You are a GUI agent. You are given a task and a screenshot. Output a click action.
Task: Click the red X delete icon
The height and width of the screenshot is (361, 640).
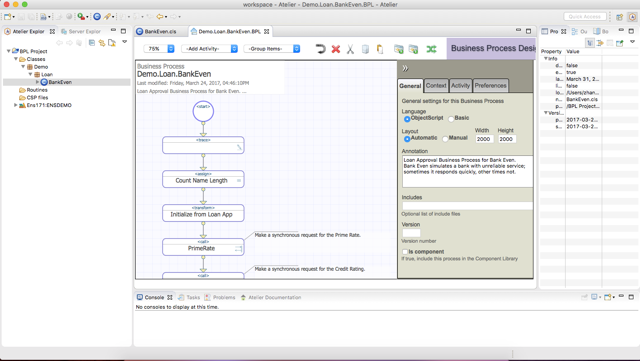click(336, 49)
